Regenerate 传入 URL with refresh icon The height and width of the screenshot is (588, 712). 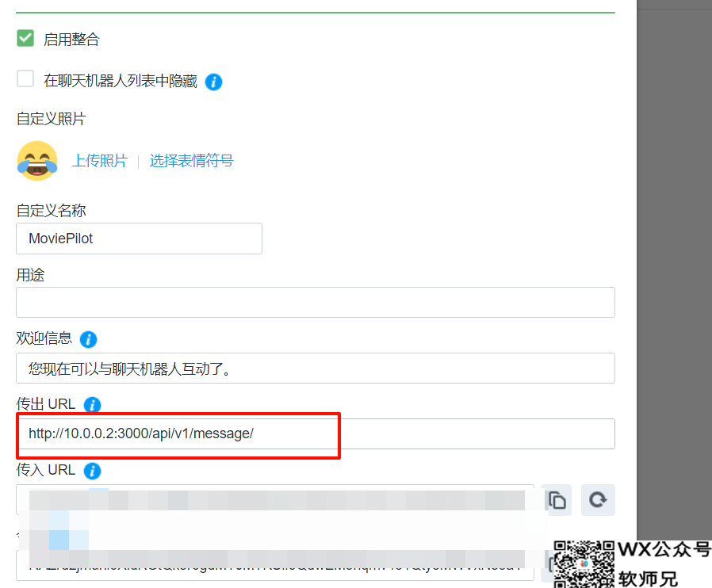tap(598, 500)
